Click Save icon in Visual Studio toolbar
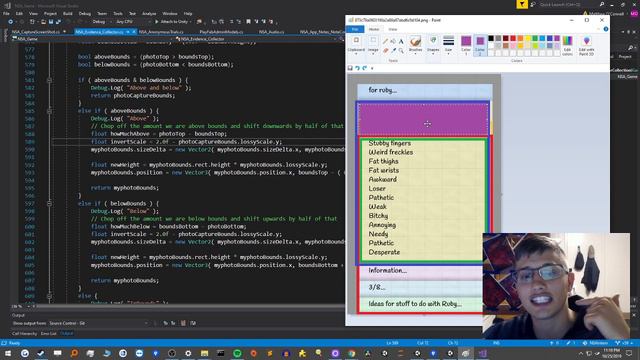 click(x=51, y=22)
